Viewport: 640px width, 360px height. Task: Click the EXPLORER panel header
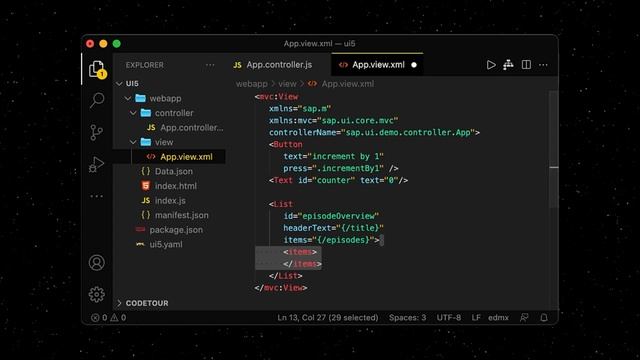coord(144,65)
